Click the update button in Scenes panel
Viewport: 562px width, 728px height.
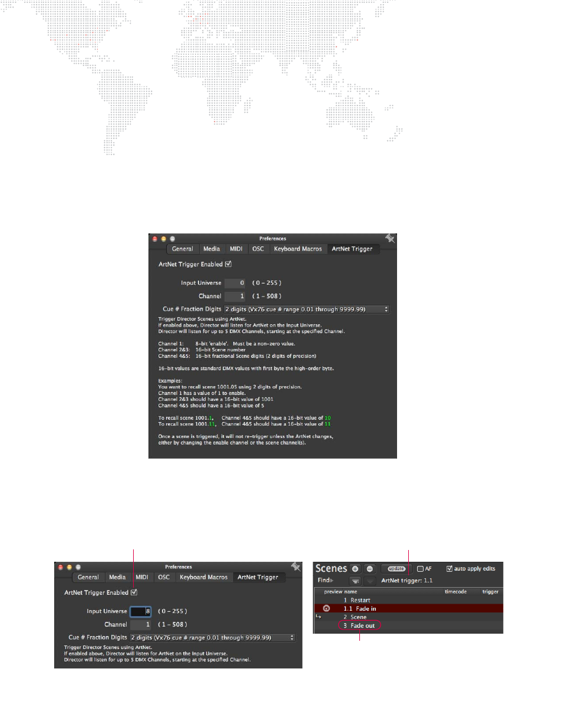[396, 569]
